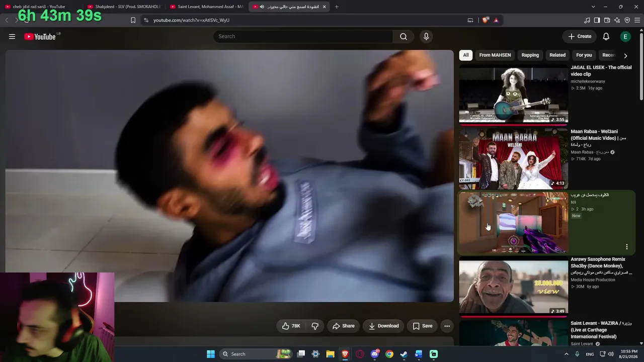Download the current video
This screenshot has height=362, width=644.
pyautogui.click(x=384, y=326)
